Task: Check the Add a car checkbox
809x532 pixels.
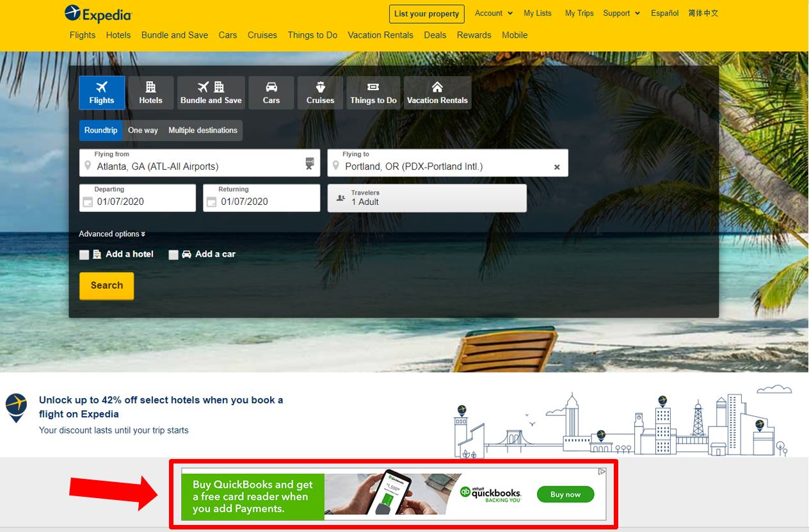Action: tap(173, 255)
